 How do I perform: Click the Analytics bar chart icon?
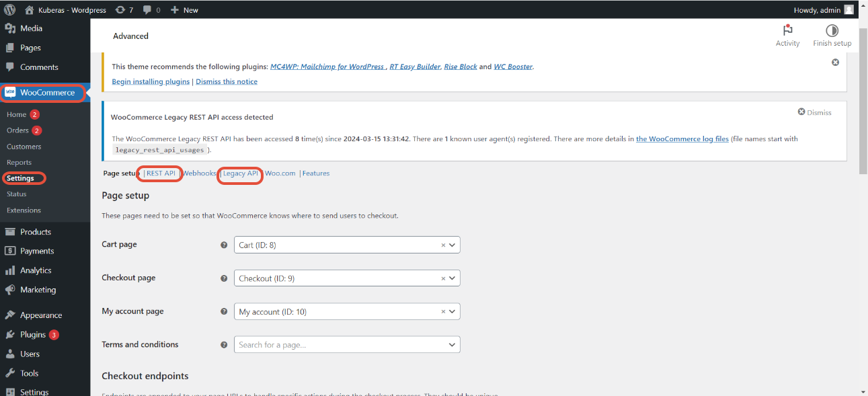tap(9, 270)
